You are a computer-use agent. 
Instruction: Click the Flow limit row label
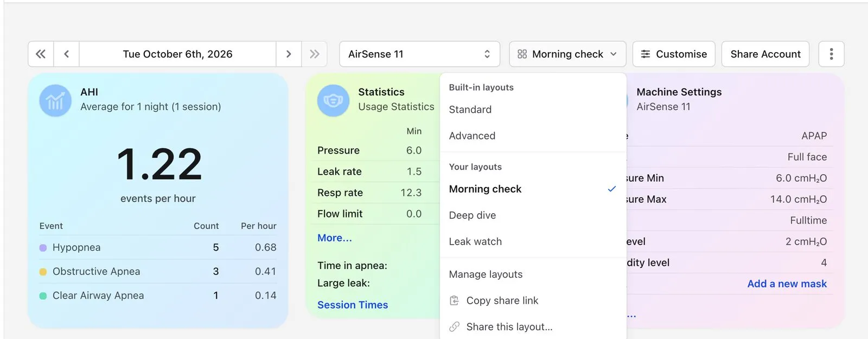point(340,214)
